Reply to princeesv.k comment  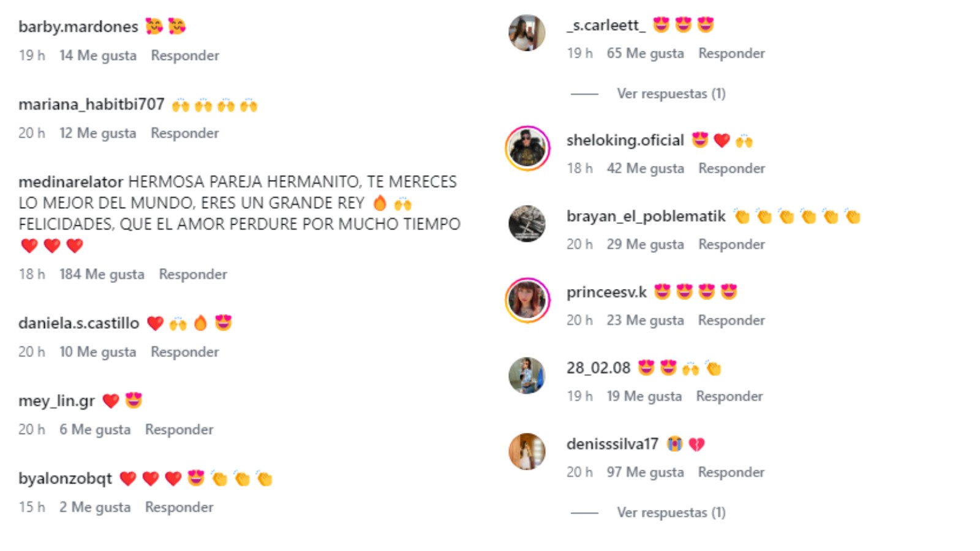click(x=731, y=320)
